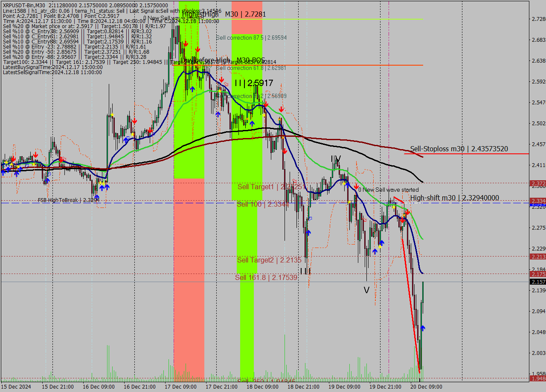The height and width of the screenshot is (392, 546).
Task: Click the blue buy arrow beside the latest candle
Action: click(x=423, y=328)
